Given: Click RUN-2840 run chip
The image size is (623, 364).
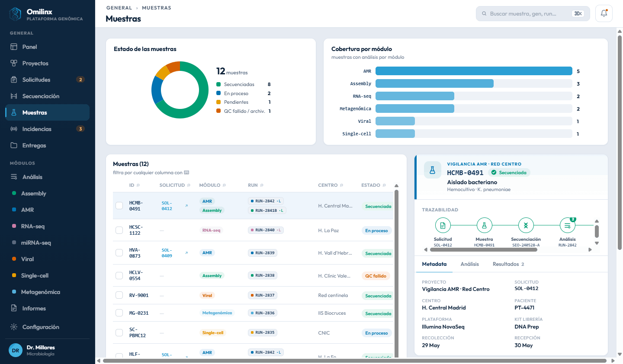Looking at the screenshot, I should (x=266, y=230).
